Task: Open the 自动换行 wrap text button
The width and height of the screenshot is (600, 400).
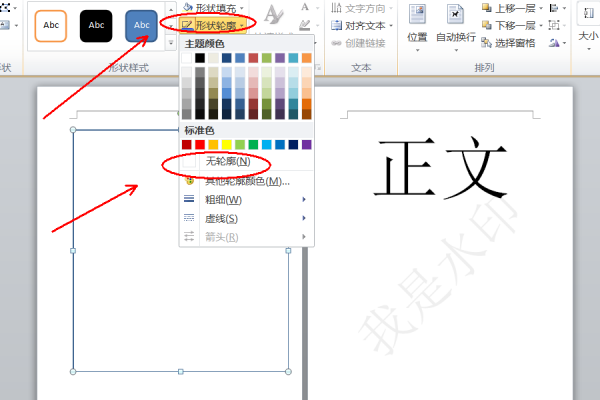Action: click(455, 27)
